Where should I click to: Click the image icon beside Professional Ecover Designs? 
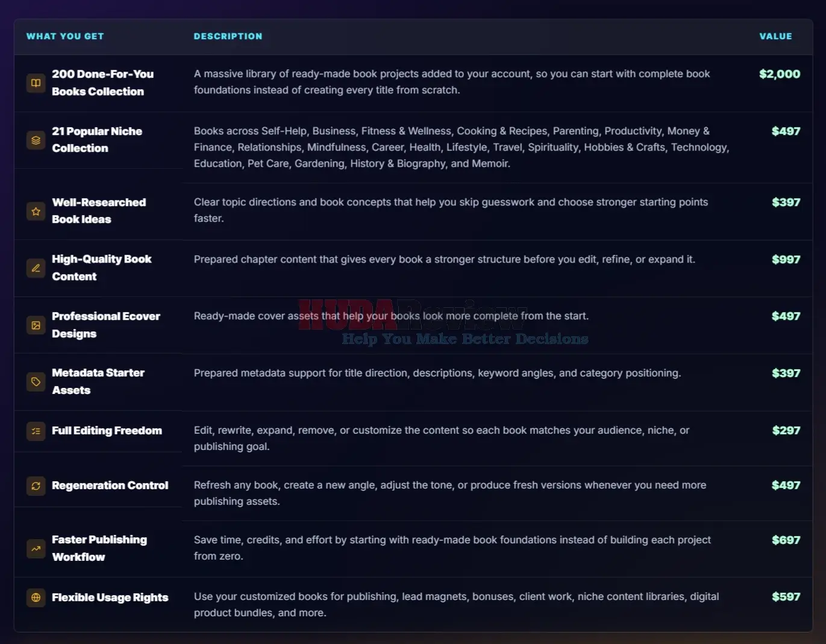[36, 325]
